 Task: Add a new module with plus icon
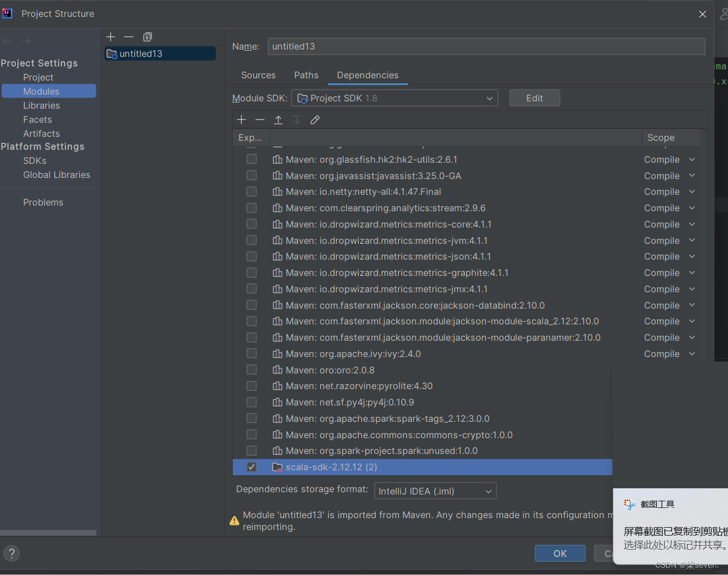pyautogui.click(x=110, y=37)
